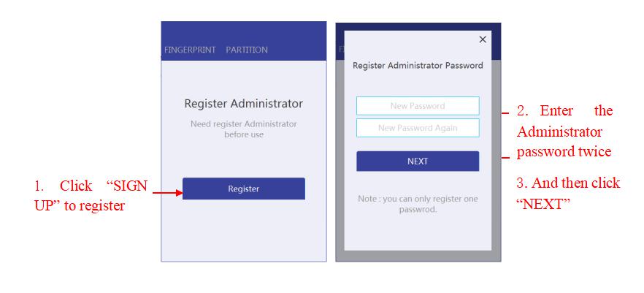644x293 pixels.
Task: Click the red arrow pointing at Register
Action: coord(166,194)
